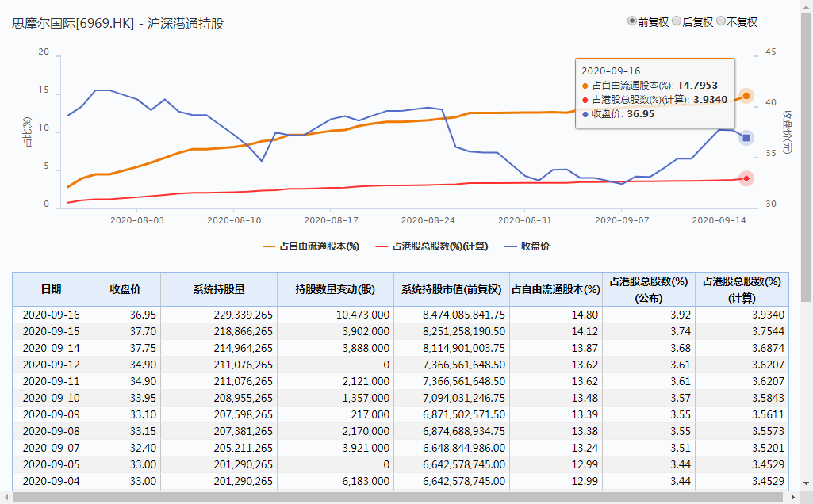Click the x-axis label 2020-08-03
The height and width of the screenshot is (504, 813).
click(137, 220)
